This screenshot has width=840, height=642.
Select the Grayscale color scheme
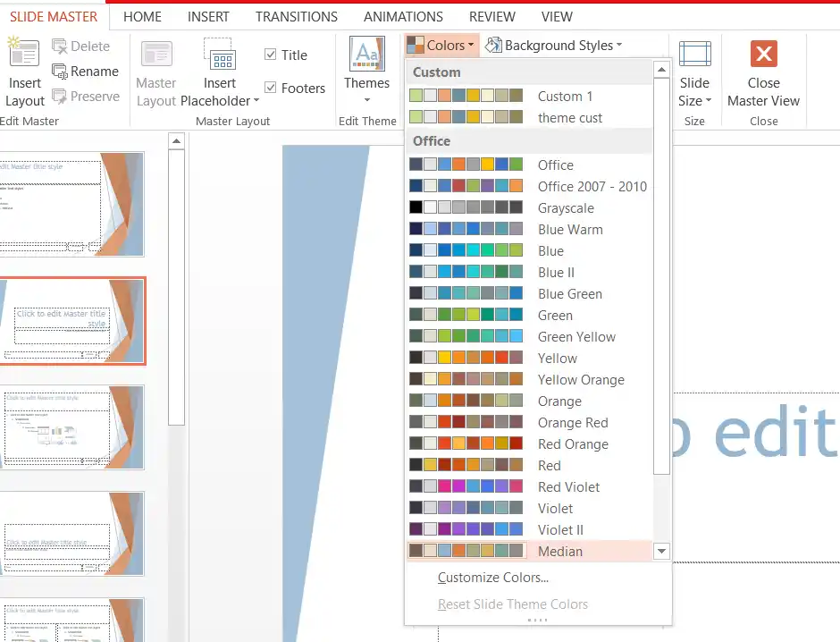[529, 208]
